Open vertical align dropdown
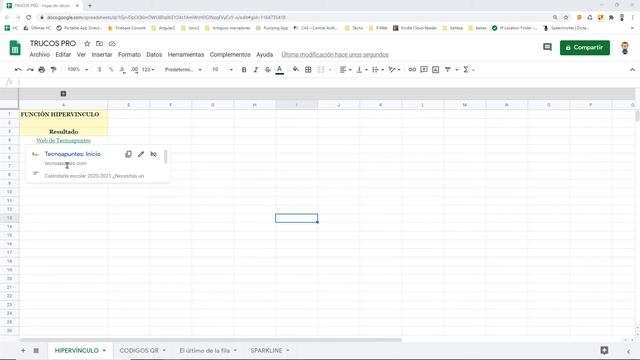Viewport: 640px width, 360px height. pos(362,70)
